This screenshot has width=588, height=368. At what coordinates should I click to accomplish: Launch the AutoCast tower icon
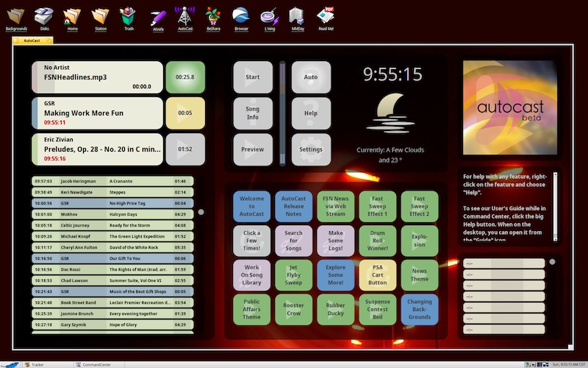click(x=185, y=19)
